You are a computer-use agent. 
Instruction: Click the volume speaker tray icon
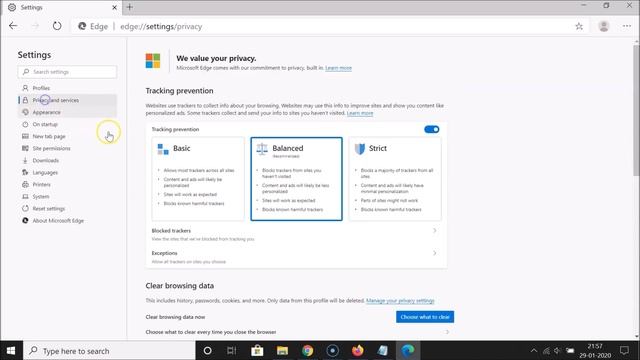(x=558, y=351)
